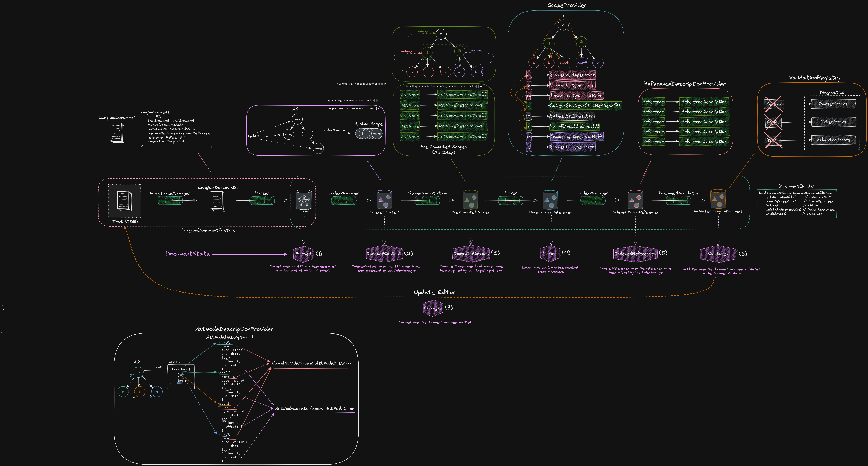Click the {aRefDesc{},cDesc{}} scope entry
This screenshot has height=466, width=868.
[575, 126]
